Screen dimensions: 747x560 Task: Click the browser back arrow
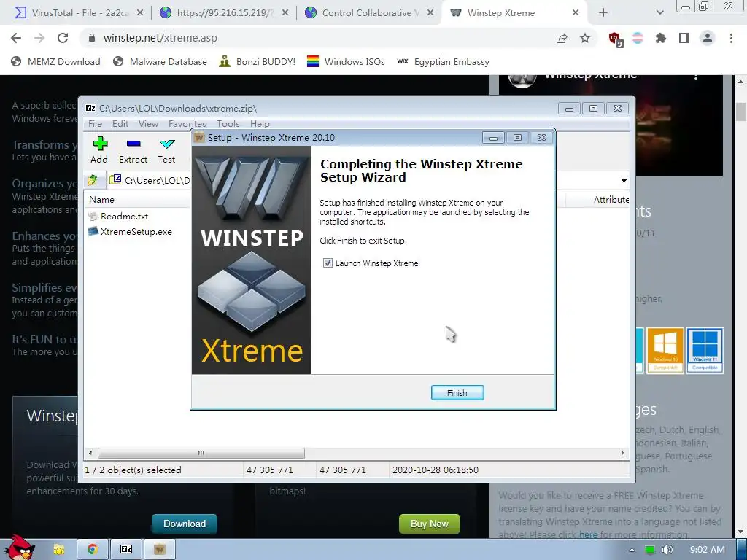[x=16, y=38]
